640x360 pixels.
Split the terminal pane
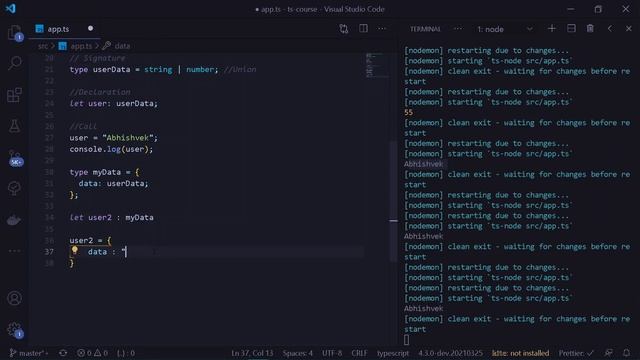571,29
